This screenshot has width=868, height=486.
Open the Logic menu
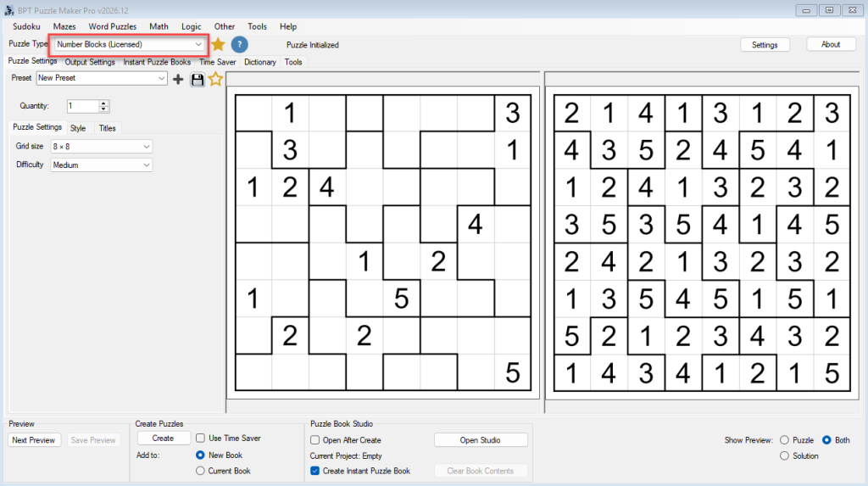pyautogui.click(x=191, y=26)
